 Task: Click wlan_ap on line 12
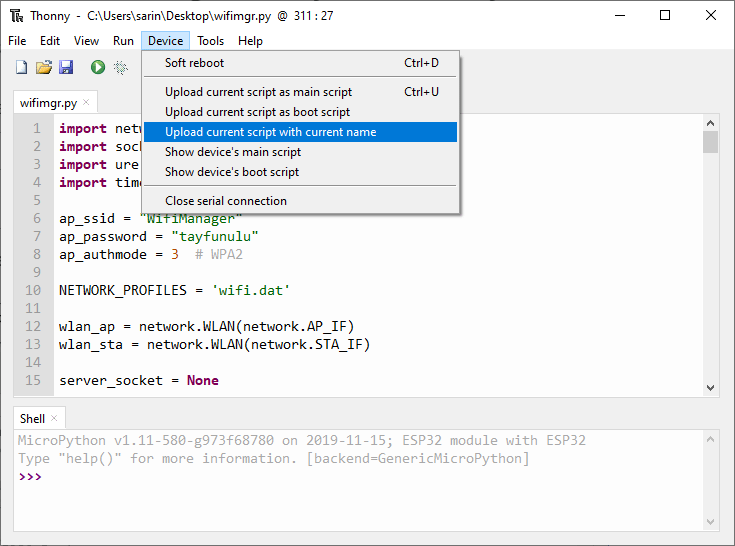point(87,327)
